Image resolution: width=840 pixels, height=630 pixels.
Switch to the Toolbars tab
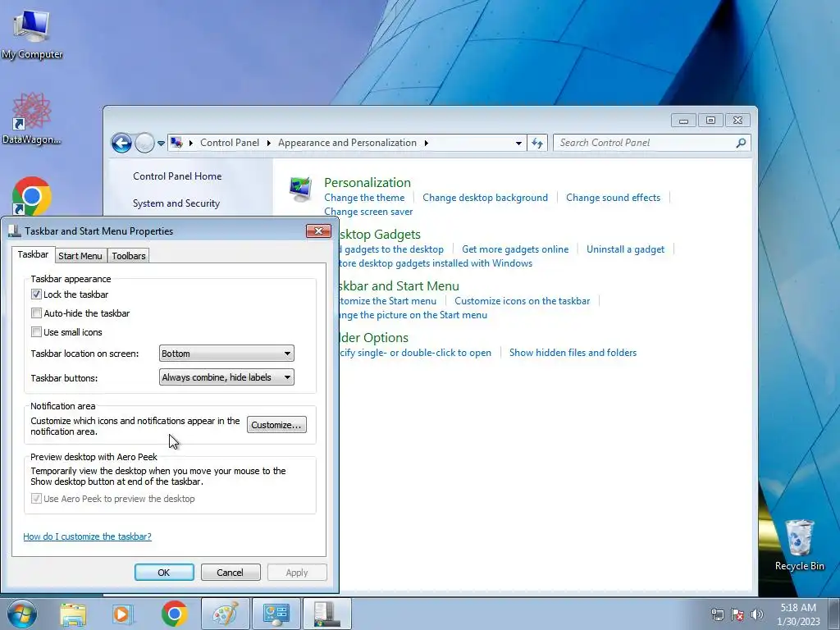[x=129, y=256]
